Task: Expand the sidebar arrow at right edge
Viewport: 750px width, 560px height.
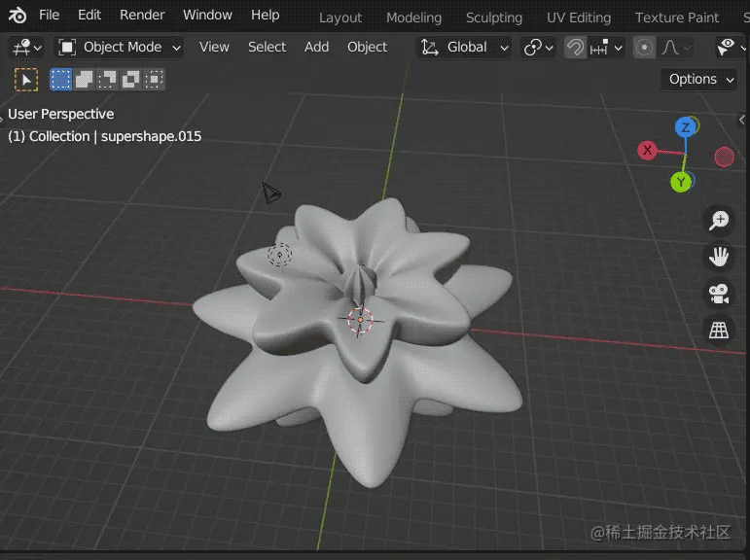Action: (x=742, y=120)
